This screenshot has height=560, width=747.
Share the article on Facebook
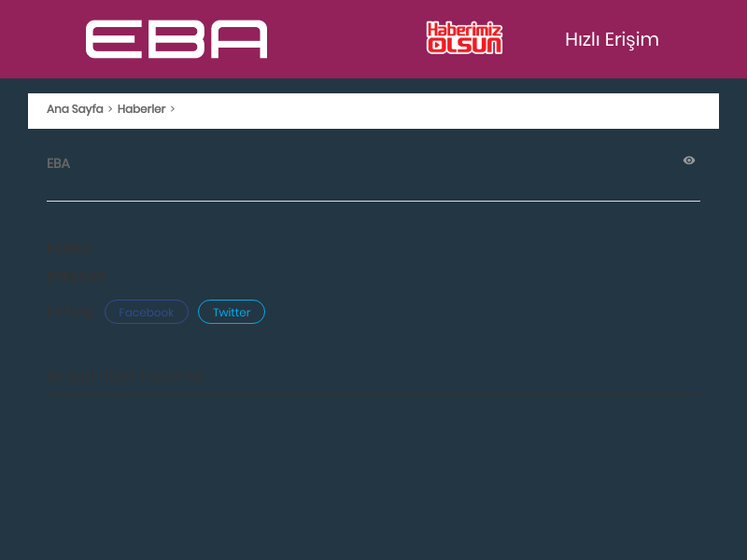pos(147,312)
